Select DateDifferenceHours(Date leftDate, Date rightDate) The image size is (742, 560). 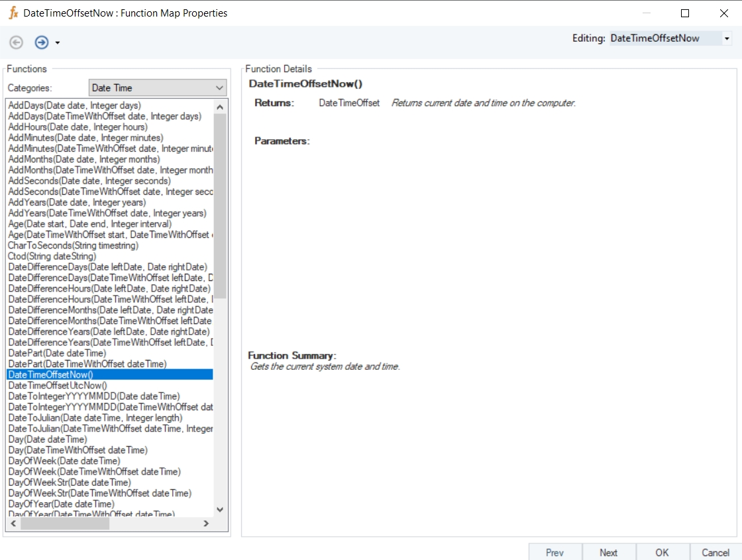(110, 288)
